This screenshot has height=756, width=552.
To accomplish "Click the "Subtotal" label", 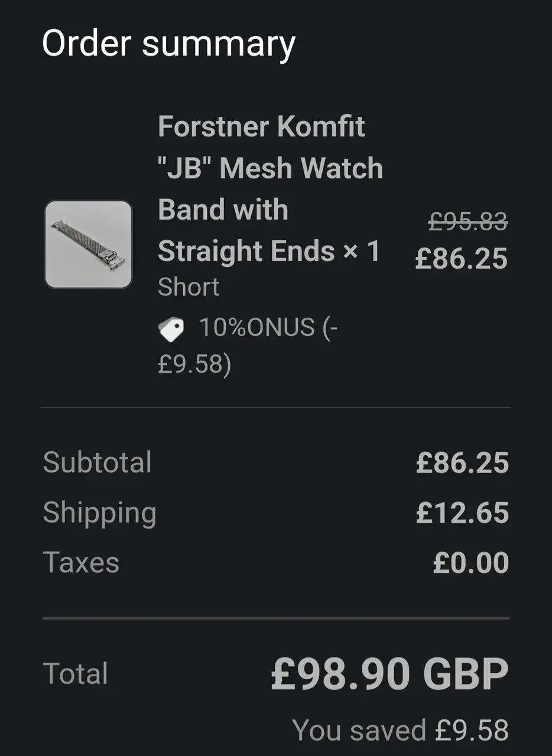I will (x=98, y=462).
